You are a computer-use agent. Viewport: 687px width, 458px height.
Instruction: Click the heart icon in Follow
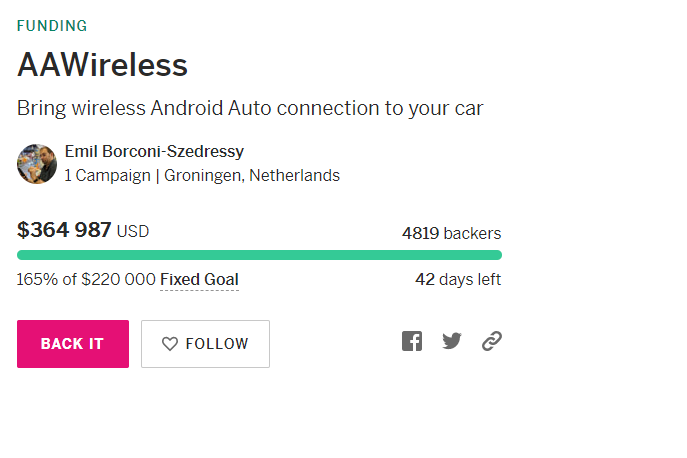pyautogui.click(x=170, y=344)
